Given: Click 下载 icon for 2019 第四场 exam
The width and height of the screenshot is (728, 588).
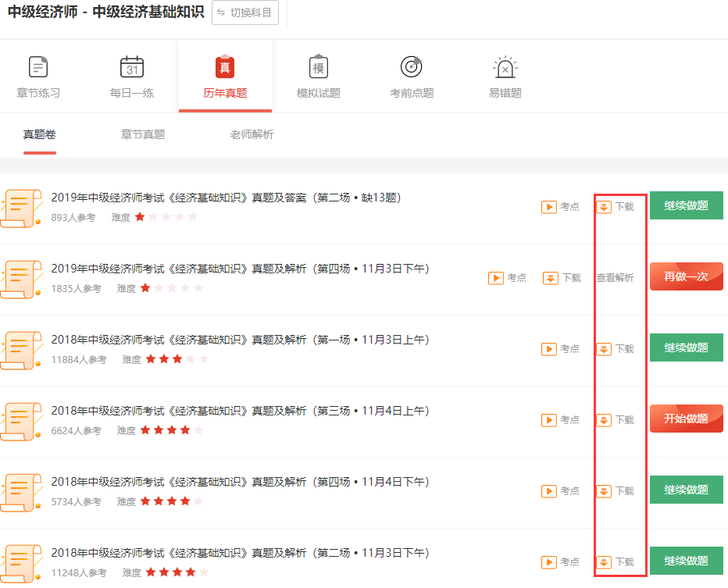Looking at the screenshot, I should (551, 278).
